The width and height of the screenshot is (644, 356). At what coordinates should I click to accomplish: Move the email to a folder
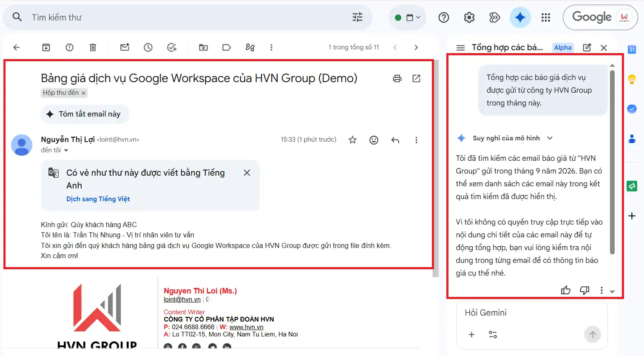[x=203, y=47]
